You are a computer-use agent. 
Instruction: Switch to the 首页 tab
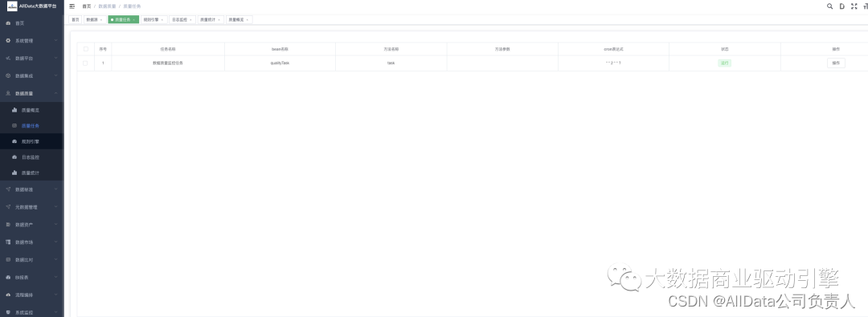point(76,20)
